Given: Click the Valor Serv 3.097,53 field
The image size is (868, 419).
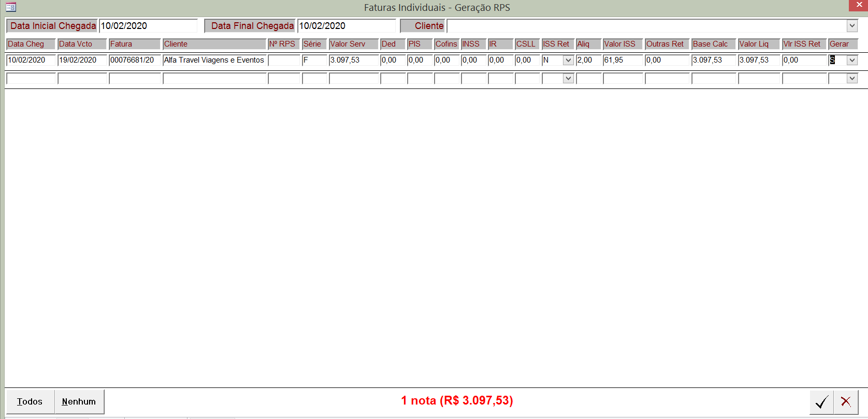Looking at the screenshot, I should coord(354,61).
